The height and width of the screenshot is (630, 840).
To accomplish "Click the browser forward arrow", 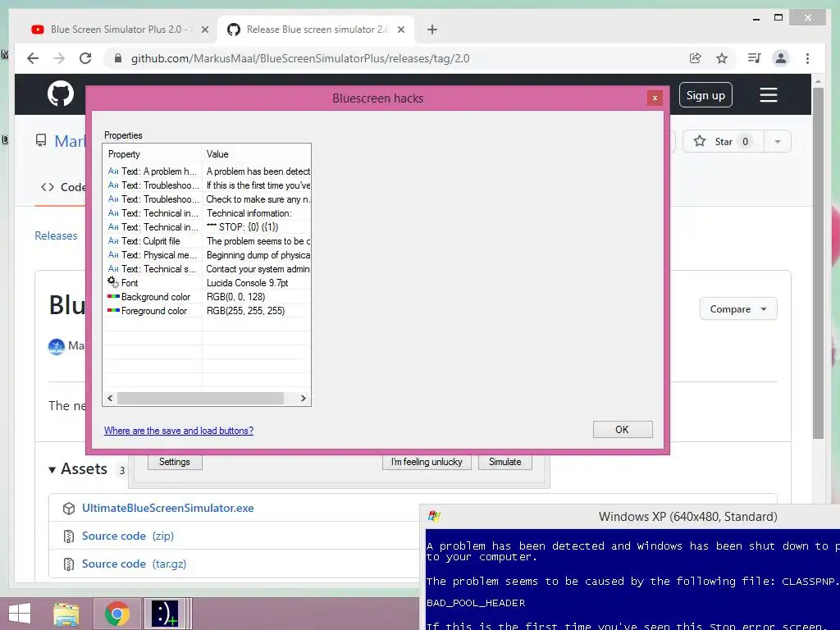I will [59, 58].
